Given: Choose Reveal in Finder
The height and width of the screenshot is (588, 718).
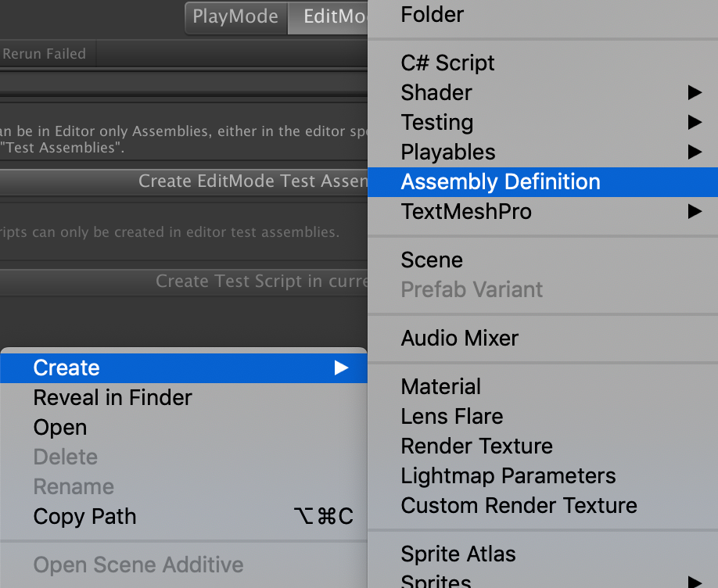Looking at the screenshot, I should pyautogui.click(x=112, y=397).
